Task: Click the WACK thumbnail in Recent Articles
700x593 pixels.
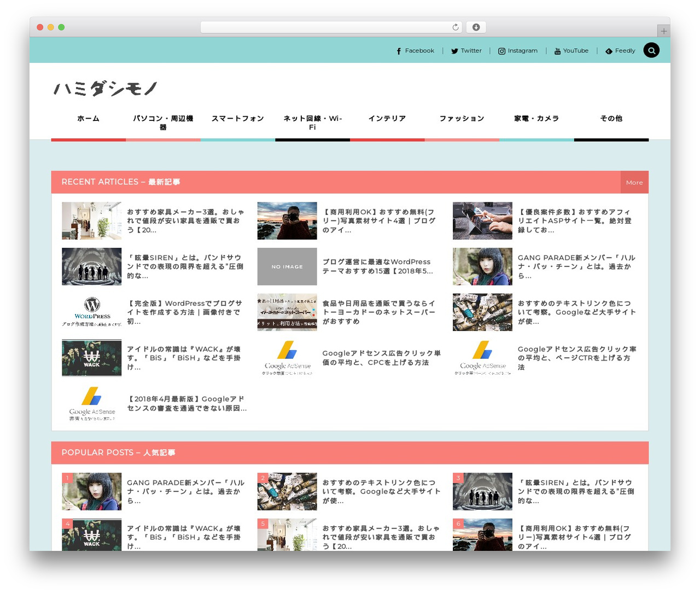Action: pos(92,358)
